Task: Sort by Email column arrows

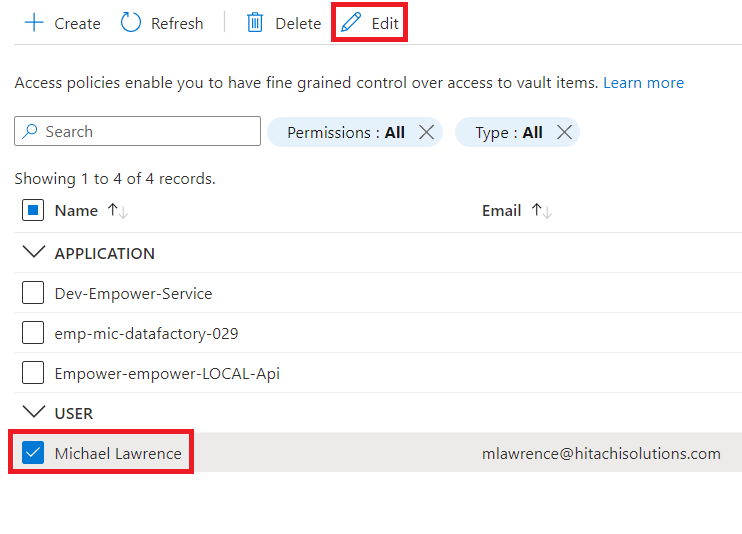Action: pyautogui.click(x=541, y=211)
